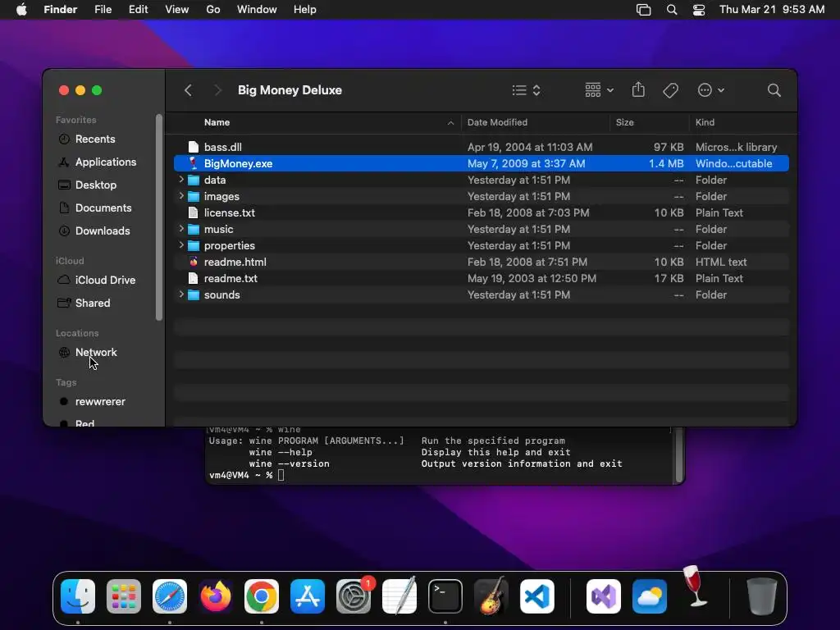
Task: Click the Terminal window scrollbar
Action: pyautogui.click(x=678, y=455)
